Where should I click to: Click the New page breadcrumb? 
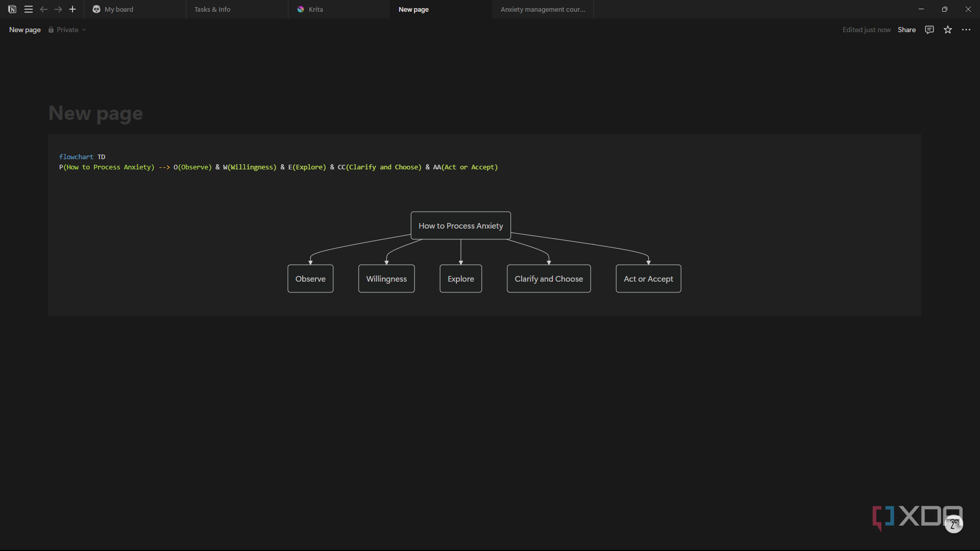coord(25,30)
